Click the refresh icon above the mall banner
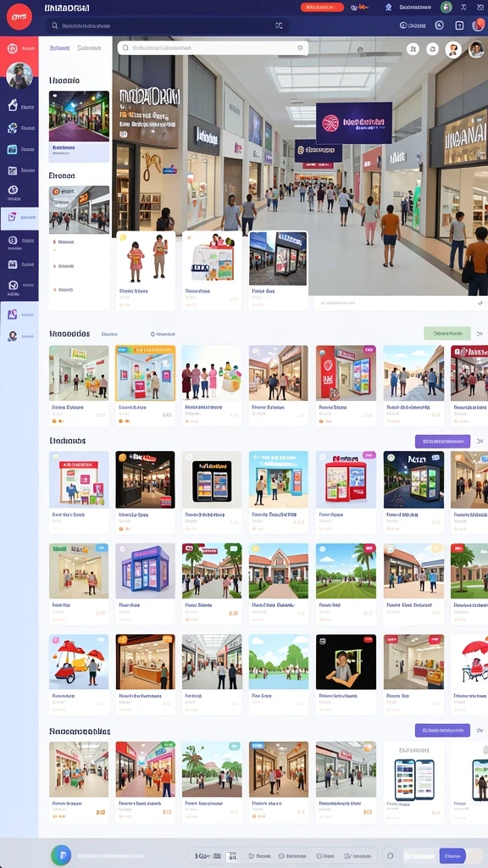Viewport: 488px width, 868px height. 432,49
